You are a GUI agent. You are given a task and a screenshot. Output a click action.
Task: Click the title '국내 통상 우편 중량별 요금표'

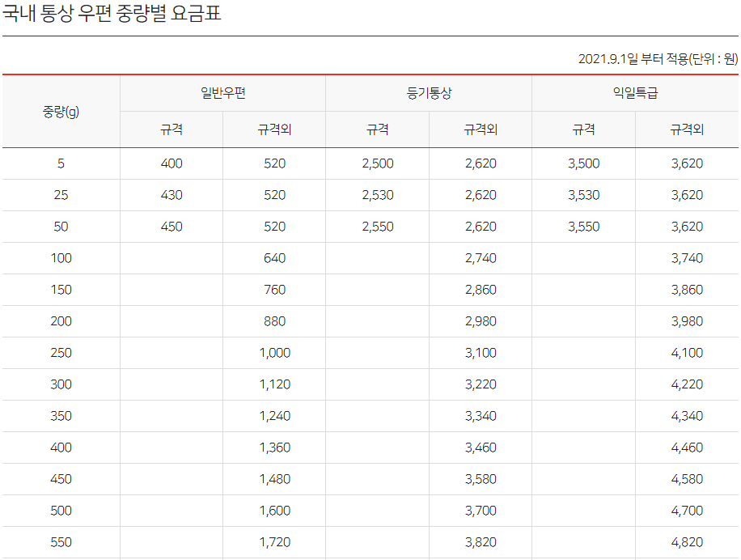(112, 13)
